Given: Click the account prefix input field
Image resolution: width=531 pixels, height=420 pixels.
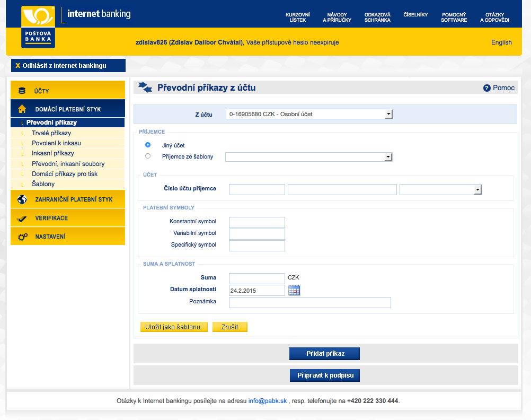Looking at the screenshot, I should click(256, 189).
